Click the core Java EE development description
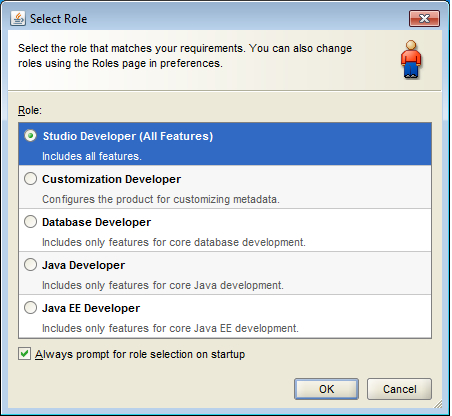This screenshot has width=452, height=416. 170,328
